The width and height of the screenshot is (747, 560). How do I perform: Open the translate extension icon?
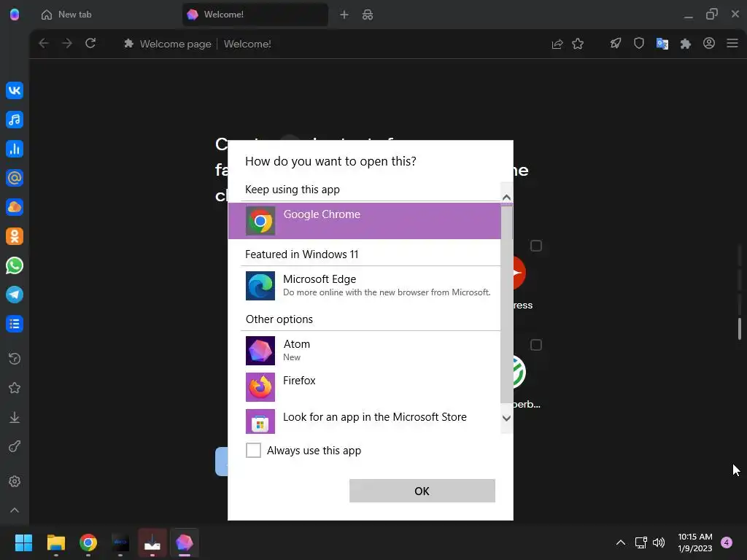[662, 44]
